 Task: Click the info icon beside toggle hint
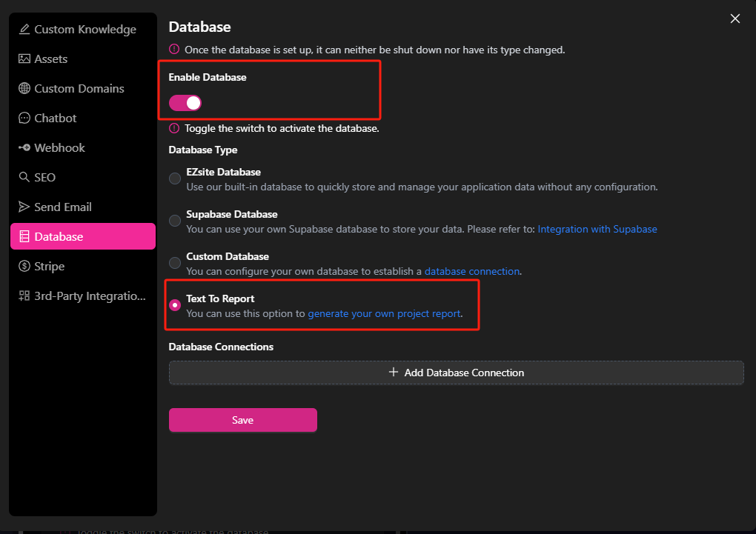point(174,128)
